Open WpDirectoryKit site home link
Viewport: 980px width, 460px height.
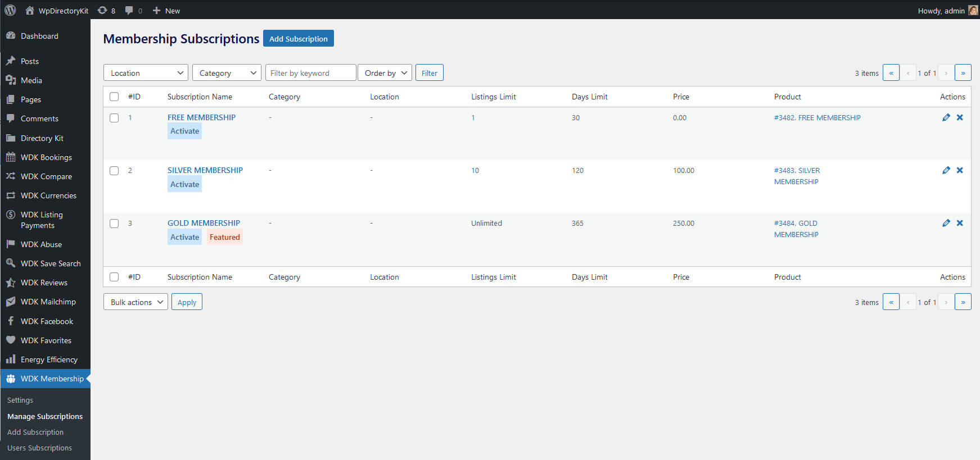point(57,11)
